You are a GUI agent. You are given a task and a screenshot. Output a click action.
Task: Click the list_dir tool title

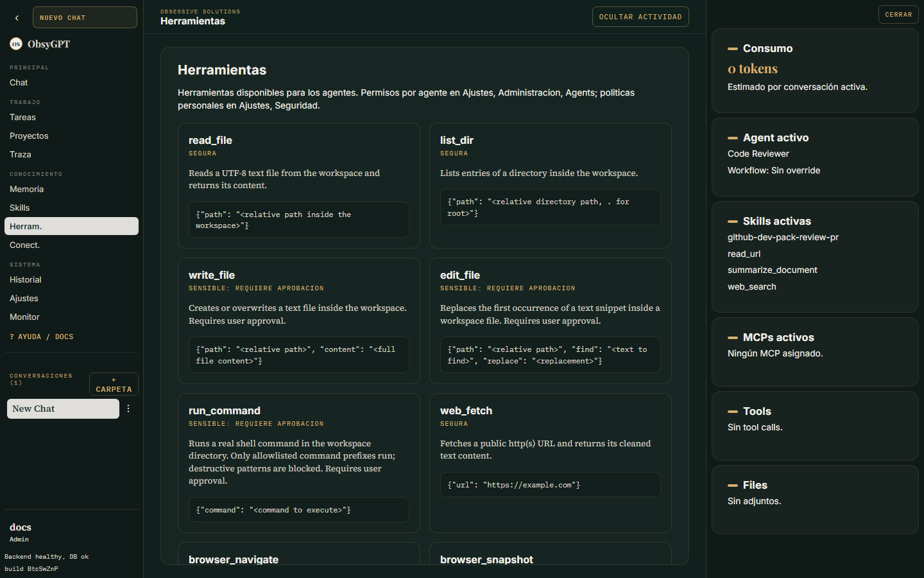click(457, 140)
